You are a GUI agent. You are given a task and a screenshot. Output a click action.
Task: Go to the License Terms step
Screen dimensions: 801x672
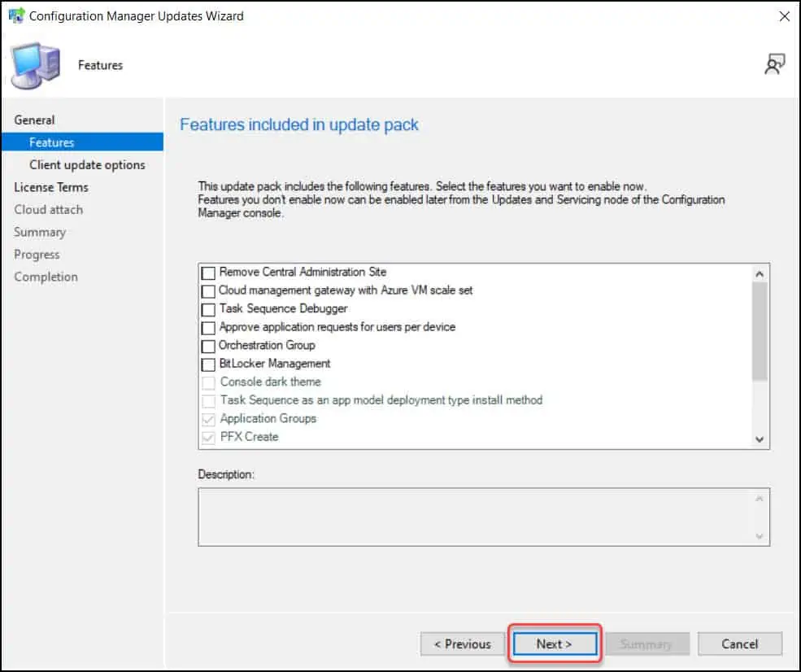pyautogui.click(x=51, y=188)
